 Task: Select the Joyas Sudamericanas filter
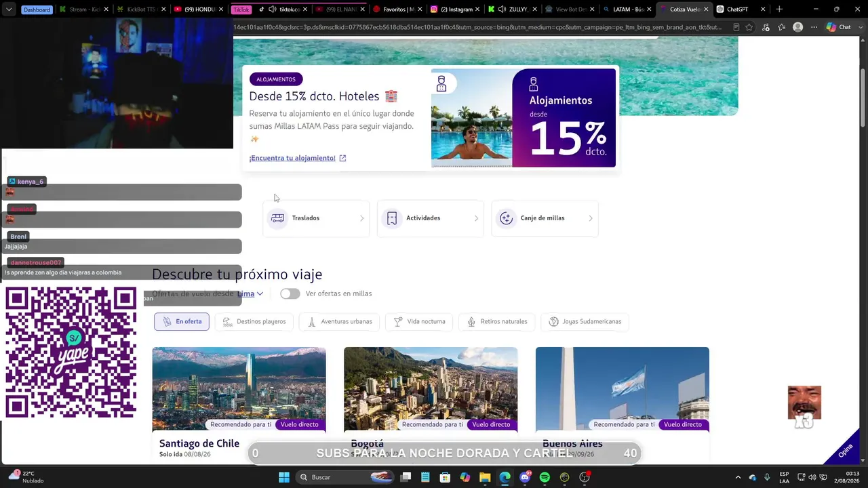(x=585, y=321)
